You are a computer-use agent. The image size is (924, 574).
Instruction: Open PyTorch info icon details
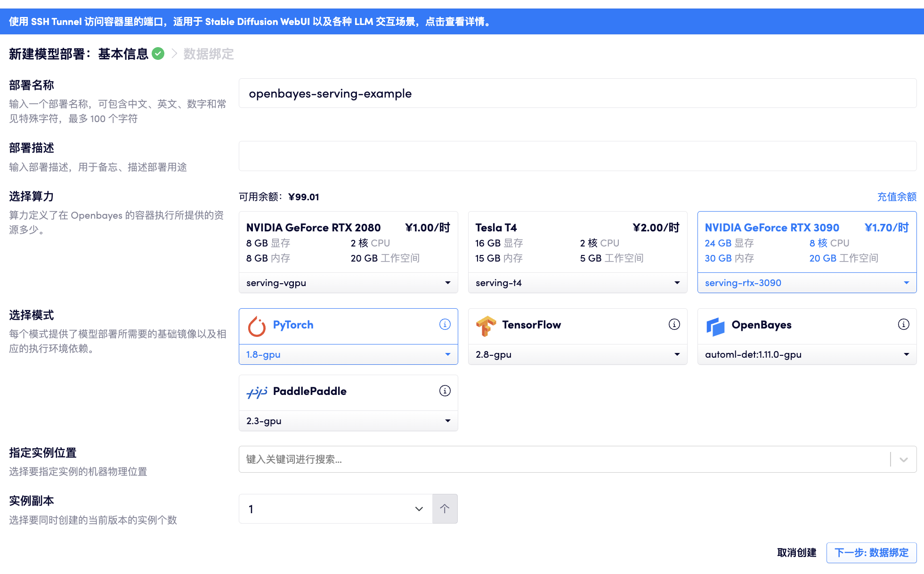click(x=445, y=324)
